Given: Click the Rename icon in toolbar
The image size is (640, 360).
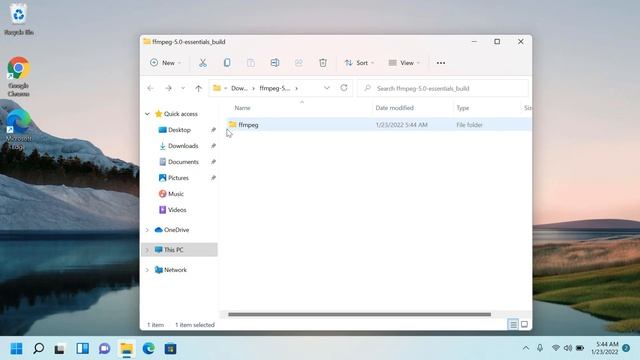Looking at the screenshot, I should click(275, 63).
